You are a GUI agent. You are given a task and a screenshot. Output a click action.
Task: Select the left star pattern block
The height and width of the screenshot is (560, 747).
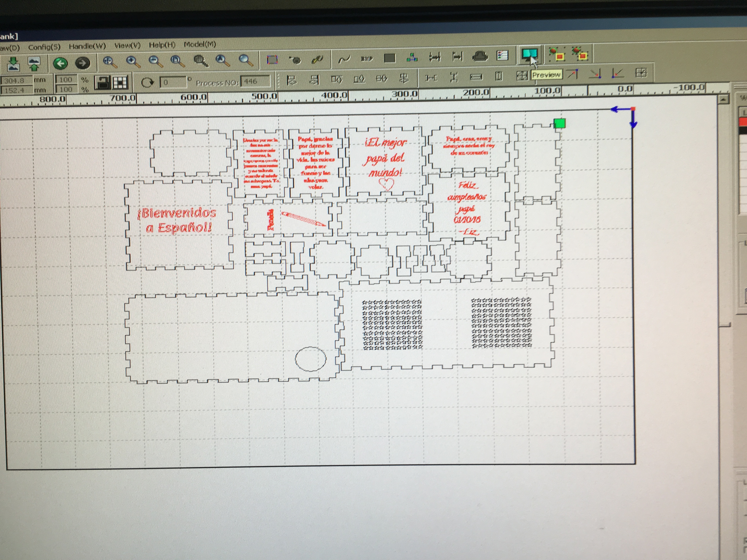pyautogui.click(x=392, y=324)
